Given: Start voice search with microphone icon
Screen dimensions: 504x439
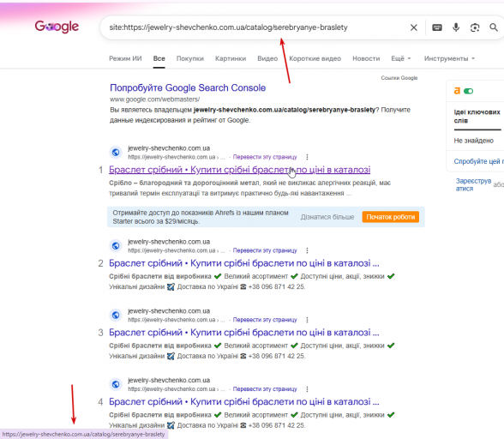Looking at the screenshot, I should [456, 27].
